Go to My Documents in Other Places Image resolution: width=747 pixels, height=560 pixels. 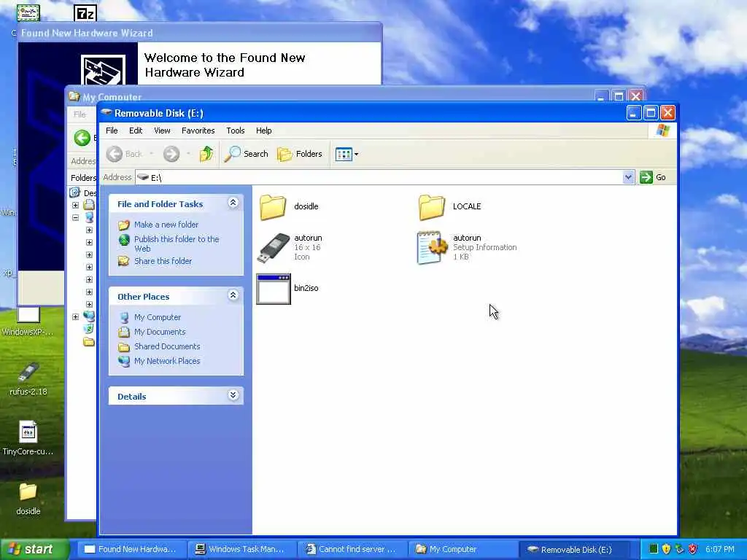[x=160, y=332]
